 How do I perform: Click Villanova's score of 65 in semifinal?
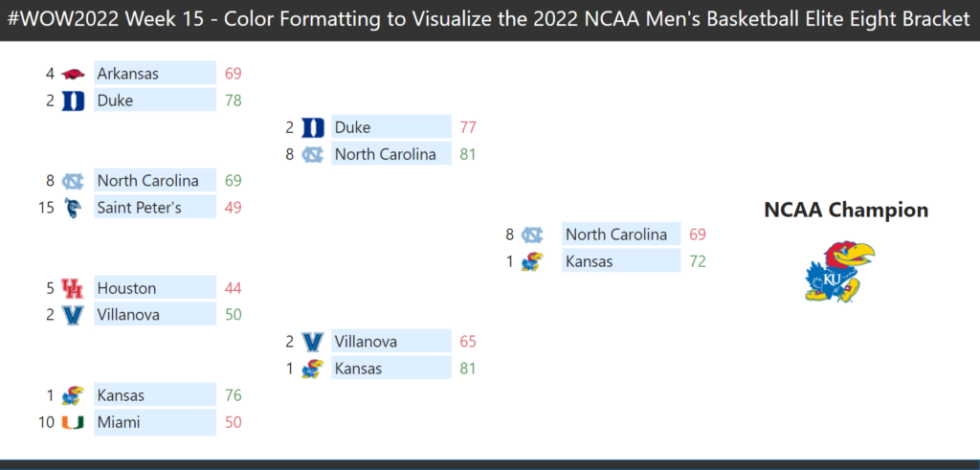468,342
